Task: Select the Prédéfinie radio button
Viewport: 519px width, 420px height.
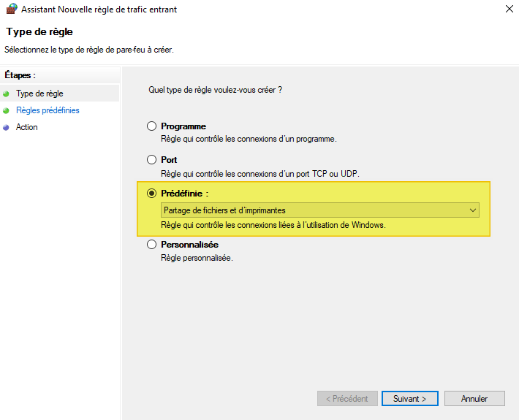Action: coord(152,194)
